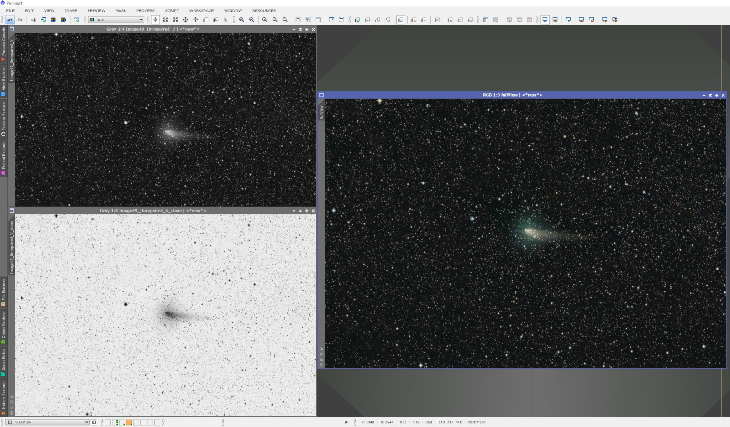The image size is (730, 427).
Task: Click the pink icon on the left sidebar
Action: point(3,173)
